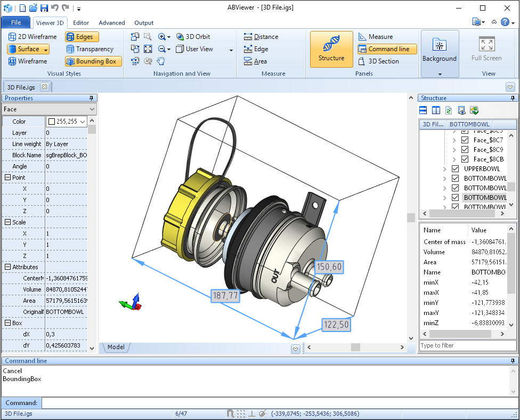Uncheck the Face_$8C9 checkbox
Screen dimensions: 520x420
tap(465, 150)
